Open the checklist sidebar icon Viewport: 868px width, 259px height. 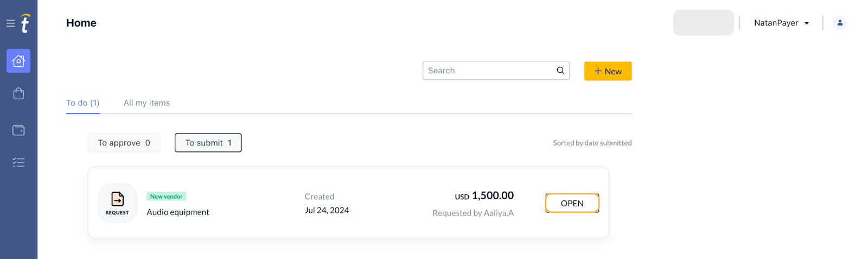[x=18, y=162]
